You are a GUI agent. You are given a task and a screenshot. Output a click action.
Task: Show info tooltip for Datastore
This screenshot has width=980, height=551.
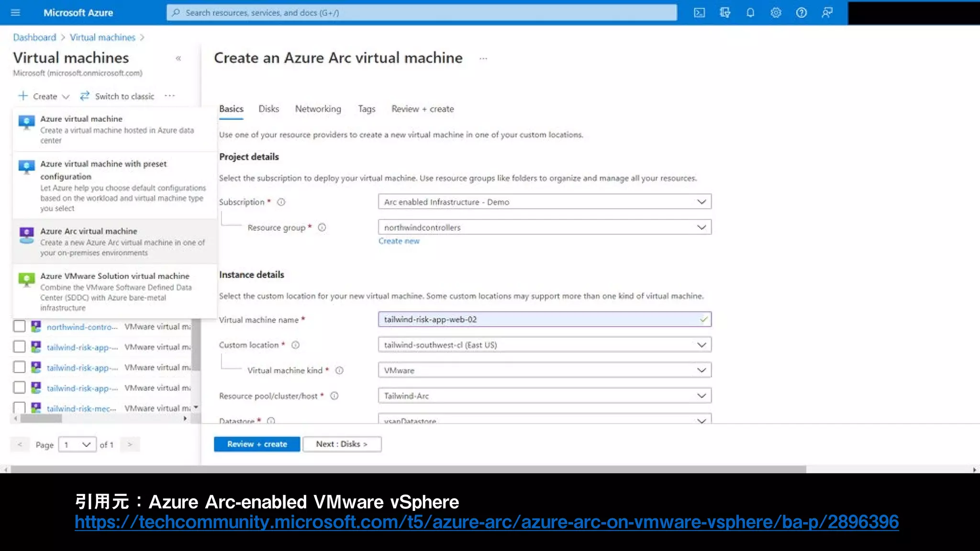tap(271, 420)
